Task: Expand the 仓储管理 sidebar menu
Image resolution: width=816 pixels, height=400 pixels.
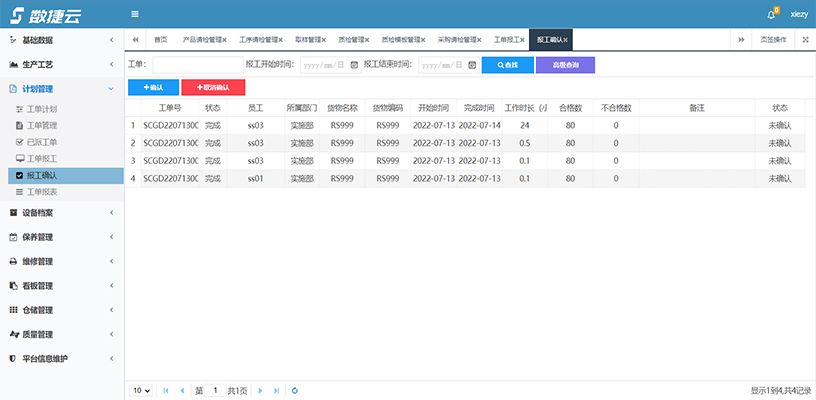Action: (x=62, y=310)
